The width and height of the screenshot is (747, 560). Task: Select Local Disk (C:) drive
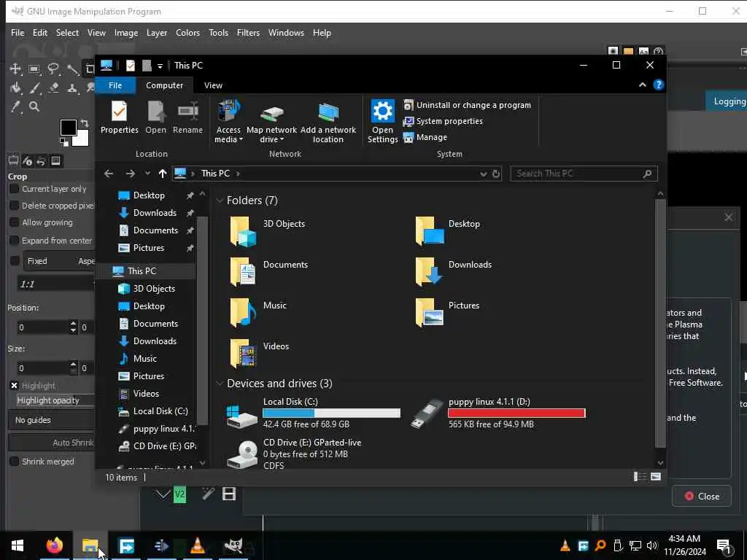coord(314,413)
